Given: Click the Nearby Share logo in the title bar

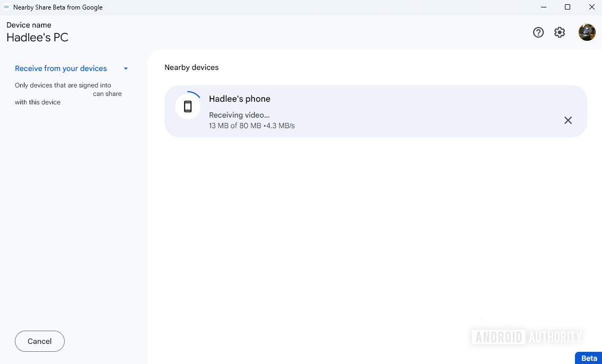Looking at the screenshot, I should click(x=6, y=7).
